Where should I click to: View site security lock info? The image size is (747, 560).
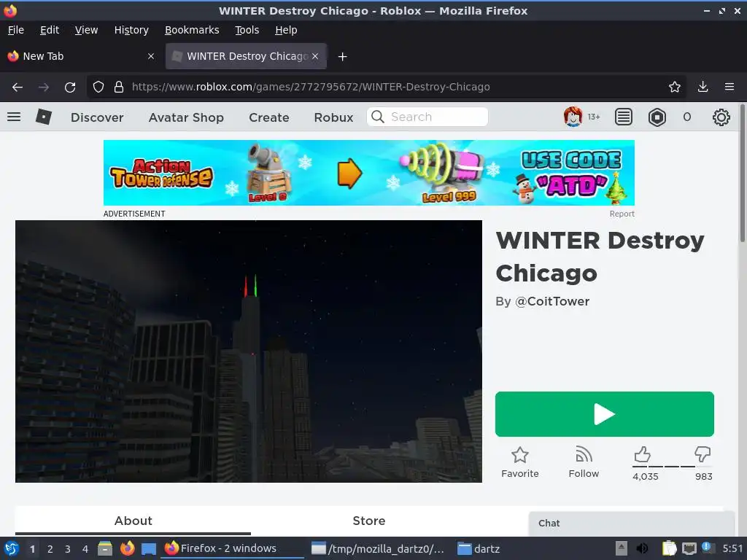pyautogui.click(x=119, y=87)
